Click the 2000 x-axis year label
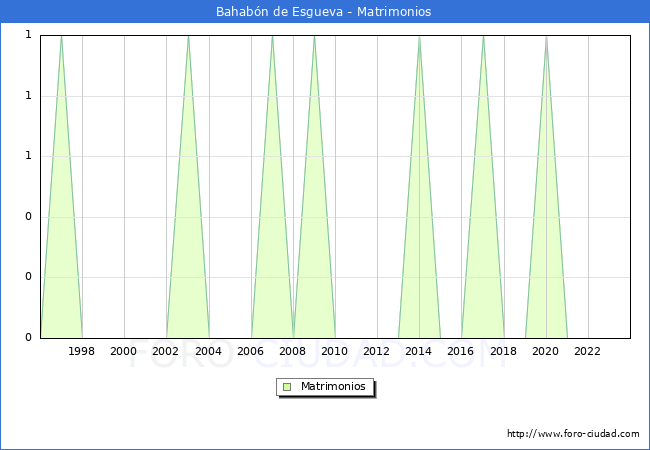Image resolution: width=650 pixels, height=450 pixels. [124, 351]
